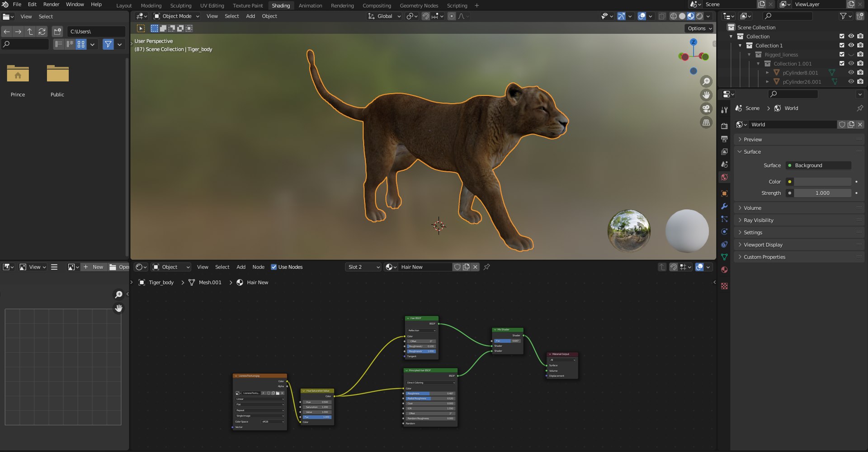Viewport: 868px width, 452px height.
Task: Click the file path field C:\Users\
Action: [x=96, y=32]
